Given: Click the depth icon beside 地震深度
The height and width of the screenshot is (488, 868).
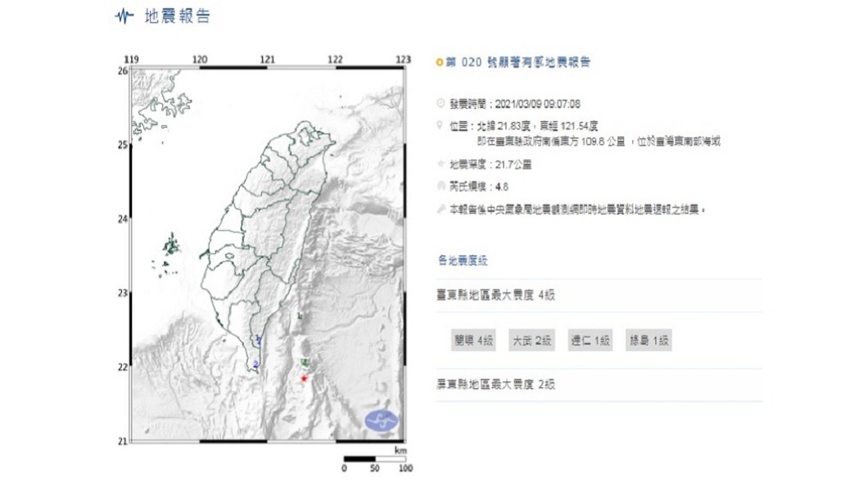Looking at the screenshot, I should click(x=440, y=161).
